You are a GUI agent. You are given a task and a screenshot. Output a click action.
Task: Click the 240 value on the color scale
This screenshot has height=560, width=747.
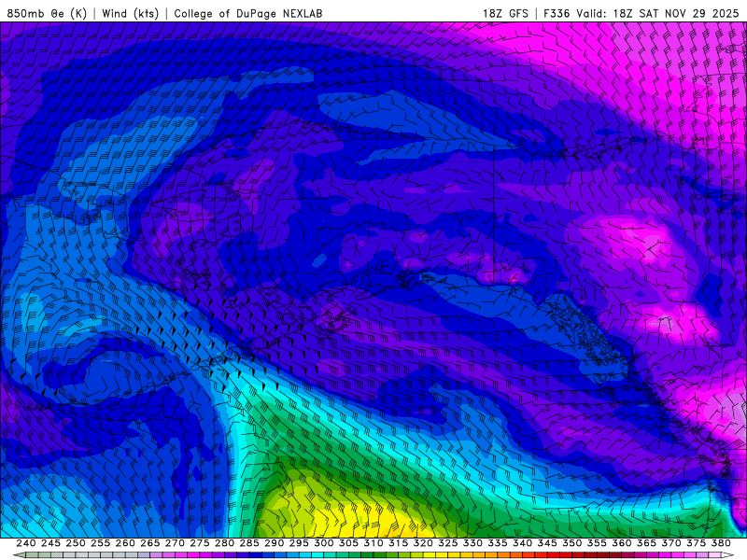[26, 543]
